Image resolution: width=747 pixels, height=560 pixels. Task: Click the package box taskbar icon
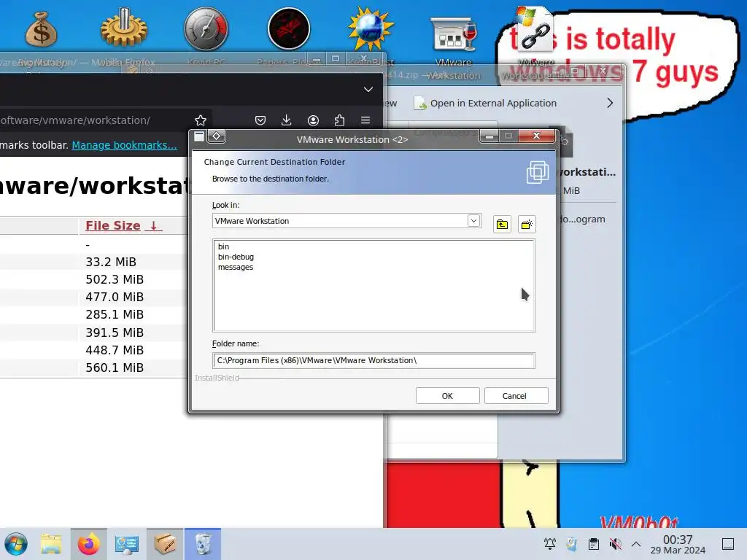[x=165, y=544]
